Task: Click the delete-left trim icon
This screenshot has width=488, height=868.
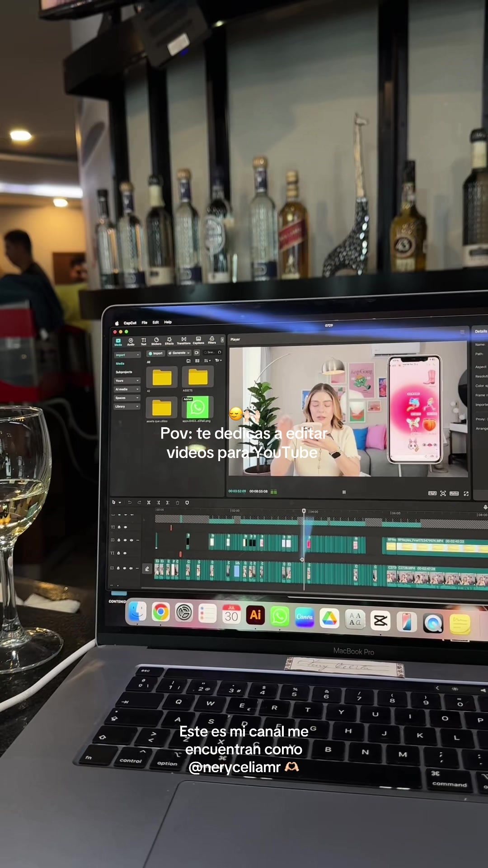Action: click(x=158, y=502)
